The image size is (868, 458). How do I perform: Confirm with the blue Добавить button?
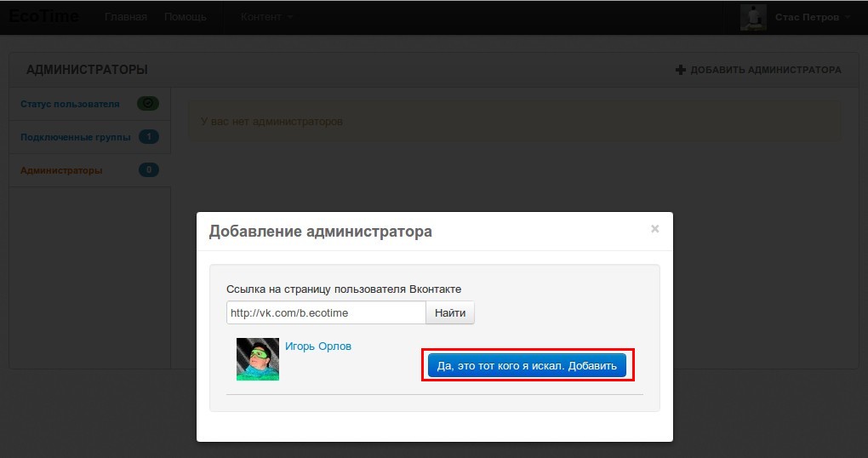click(527, 365)
